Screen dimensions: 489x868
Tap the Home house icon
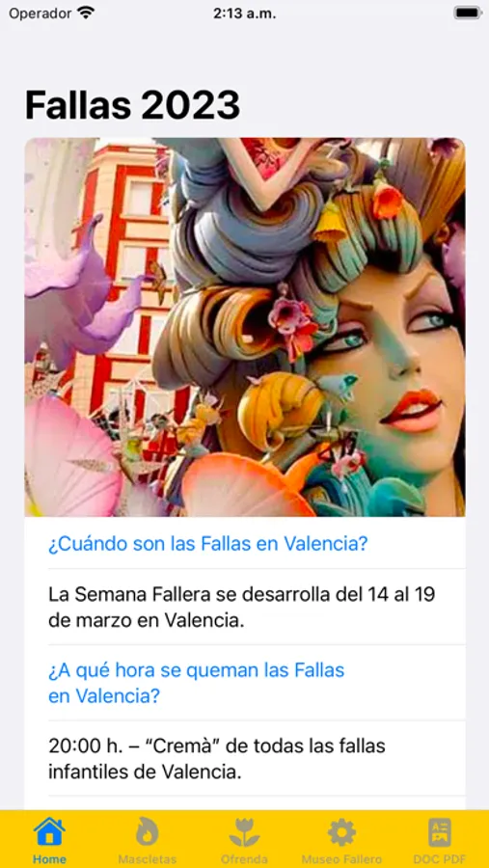[x=49, y=831]
